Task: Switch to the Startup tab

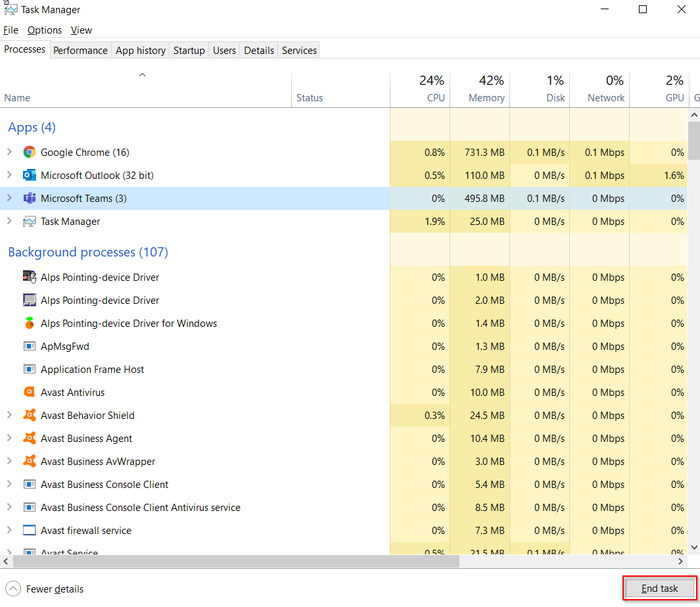Action: click(189, 51)
